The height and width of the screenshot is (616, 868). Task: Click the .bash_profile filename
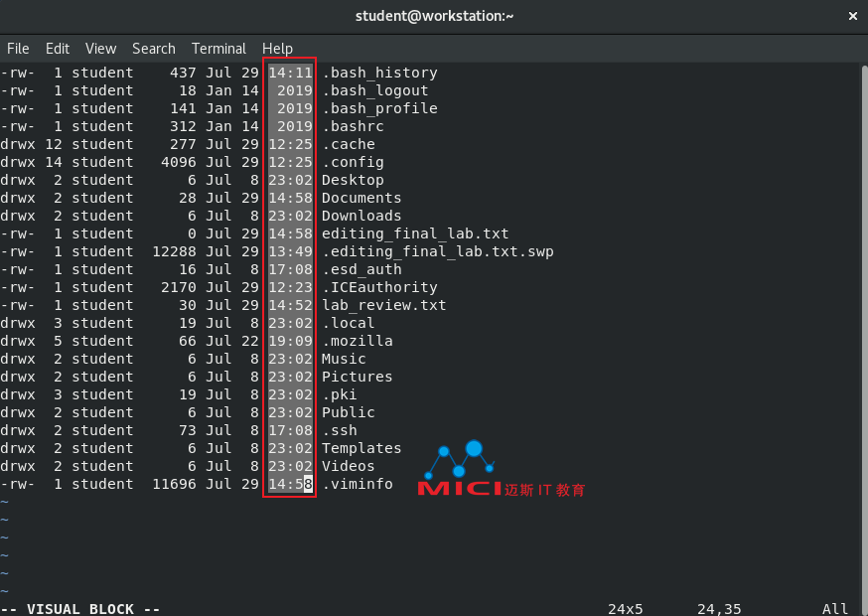pos(379,108)
